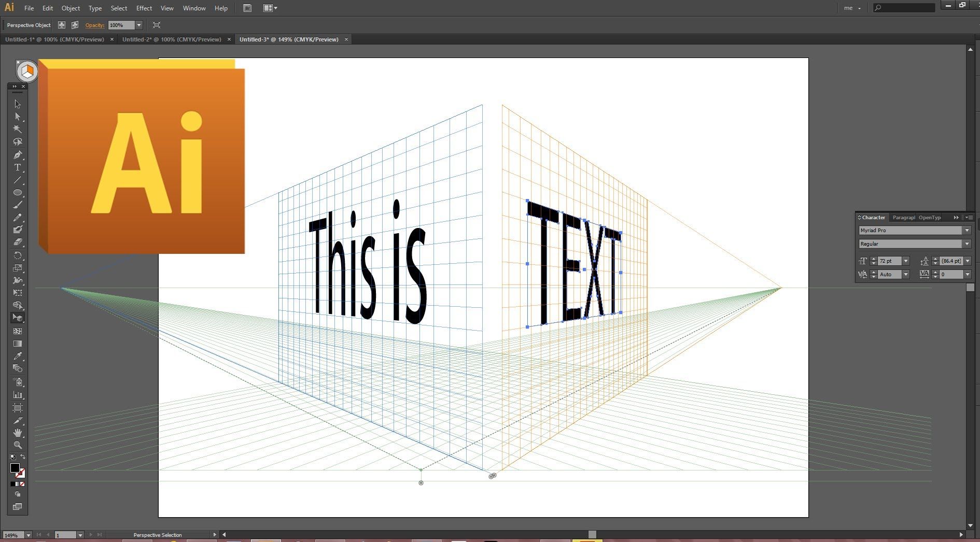Viewport: 980px width, 542px height.
Task: Open the Character panel options menu
Action: point(970,218)
